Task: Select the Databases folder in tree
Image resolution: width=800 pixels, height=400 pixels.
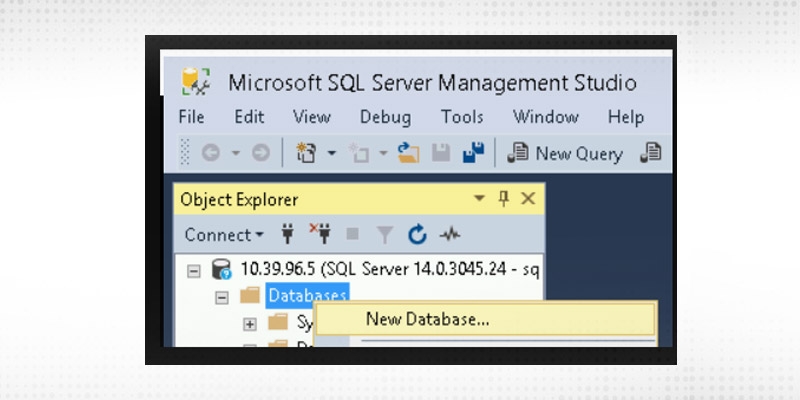Action: tap(307, 295)
